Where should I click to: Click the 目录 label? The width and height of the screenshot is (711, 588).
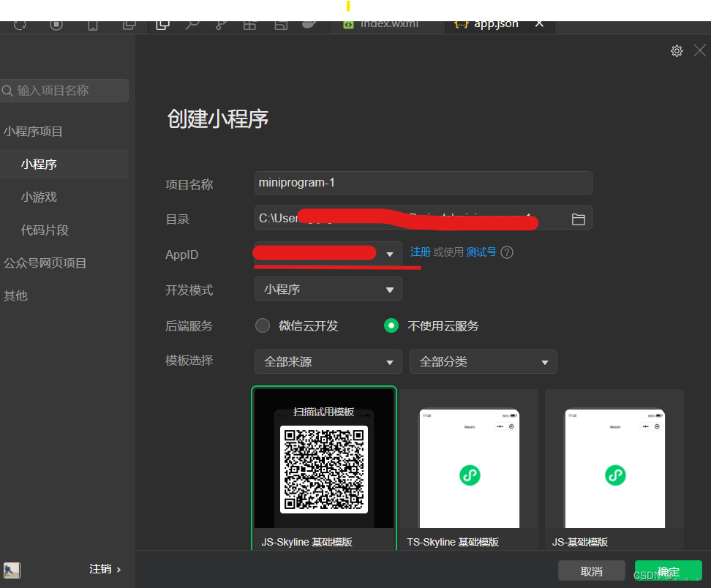click(x=177, y=219)
